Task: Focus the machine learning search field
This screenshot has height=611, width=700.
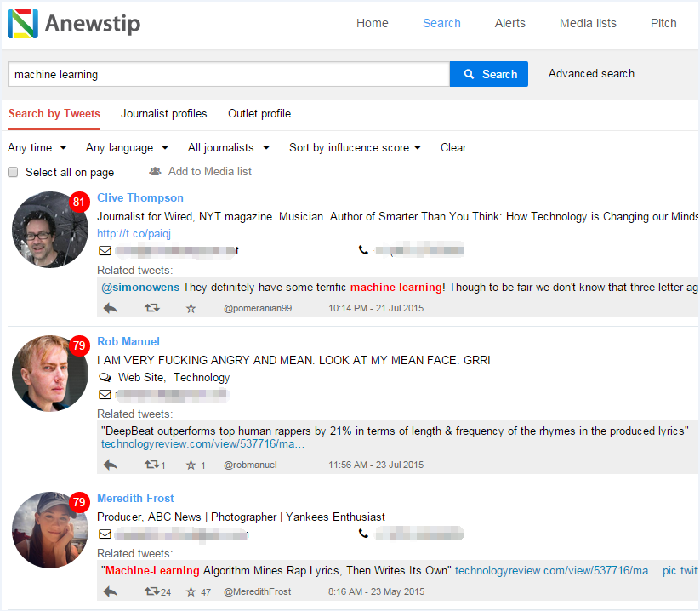Action: click(229, 74)
